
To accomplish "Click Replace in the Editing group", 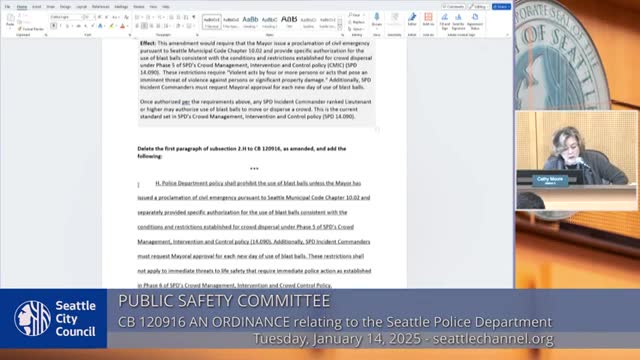I will pos(356,22).
